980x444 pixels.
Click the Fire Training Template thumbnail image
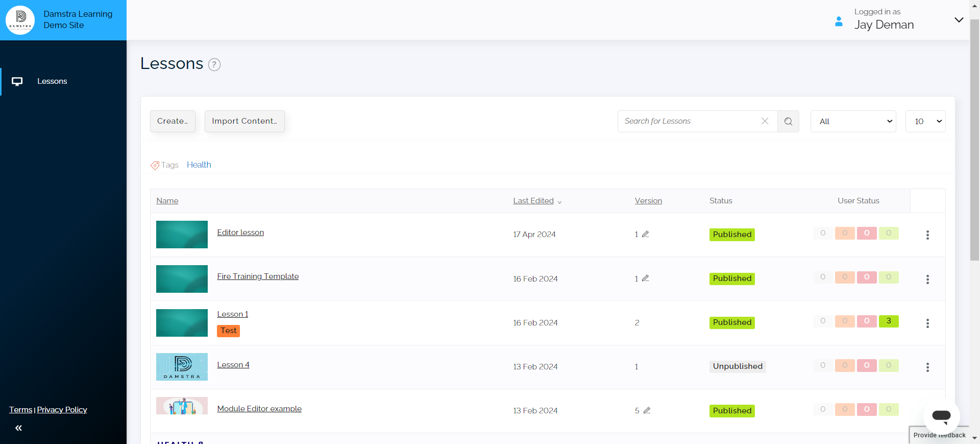click(x=182, y=279)
